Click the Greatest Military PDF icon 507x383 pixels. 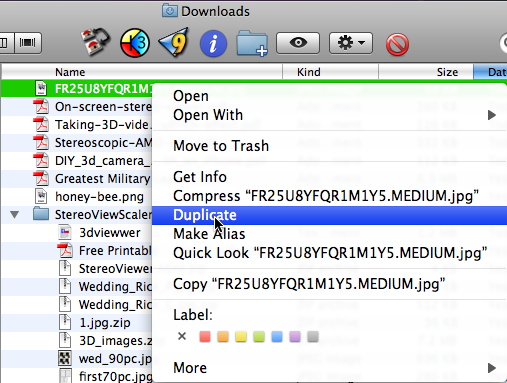(41, 178)
